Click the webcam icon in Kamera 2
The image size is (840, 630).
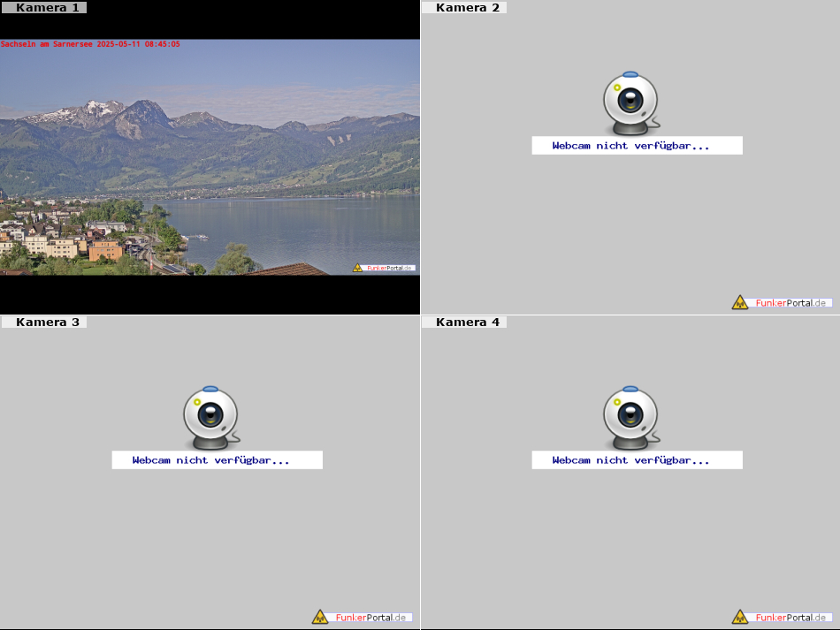click(x=631, y=103)
